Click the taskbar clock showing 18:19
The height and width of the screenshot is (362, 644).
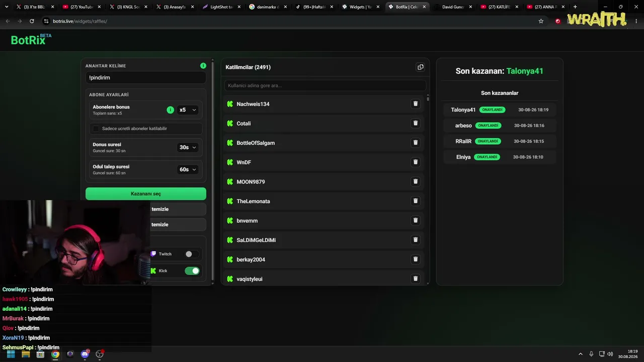tap(629, 354)
